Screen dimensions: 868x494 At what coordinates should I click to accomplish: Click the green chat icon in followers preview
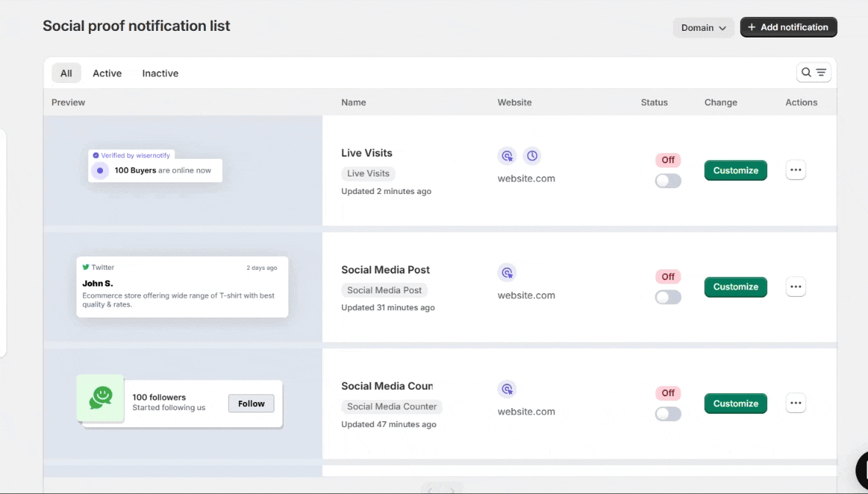pyautogui.click(x=100, y=398)
